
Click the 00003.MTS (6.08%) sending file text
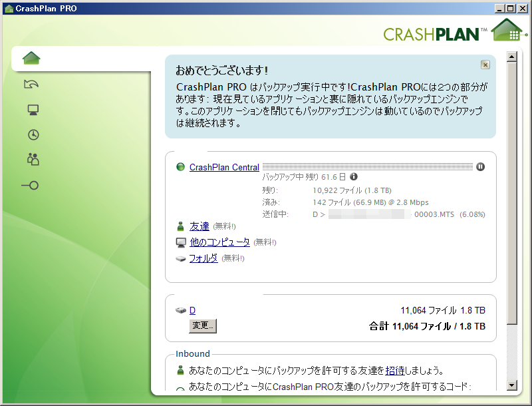point(450,214)
